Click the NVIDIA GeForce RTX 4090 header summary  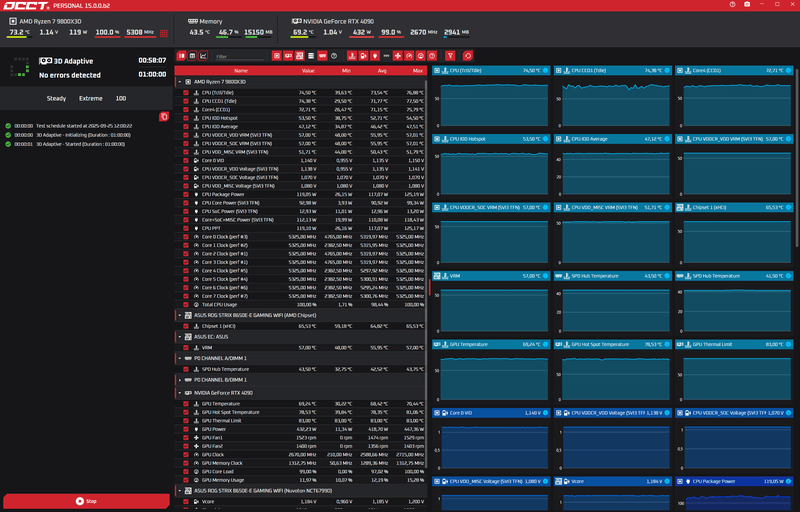pos(380,28)
